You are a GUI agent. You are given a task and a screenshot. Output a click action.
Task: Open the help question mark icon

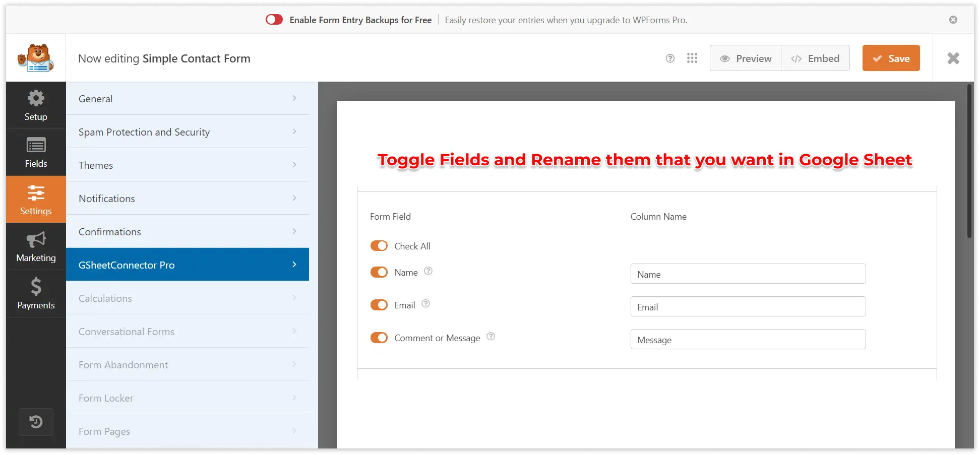pos(670,58)
